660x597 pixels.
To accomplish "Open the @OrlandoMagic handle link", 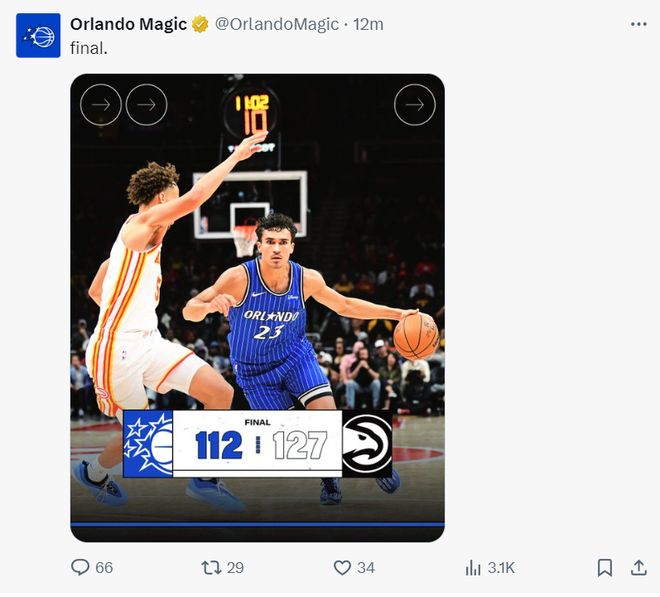I will [x=277, y=24].
